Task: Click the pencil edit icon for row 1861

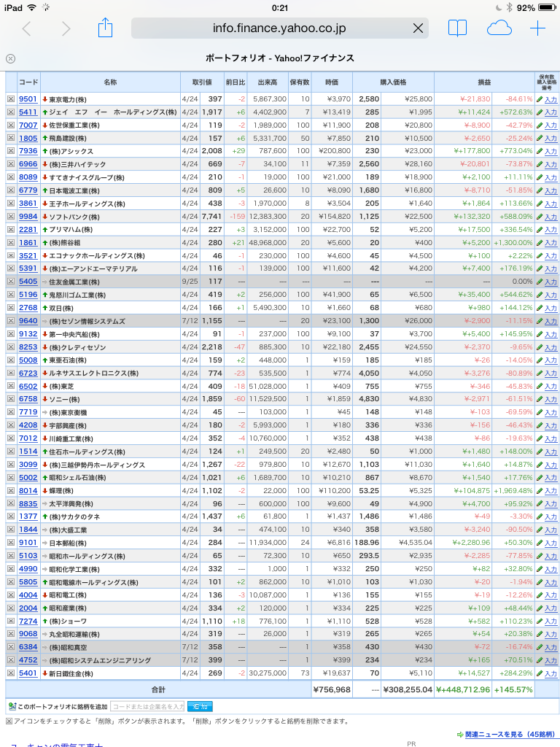Action: pos(540,243)
